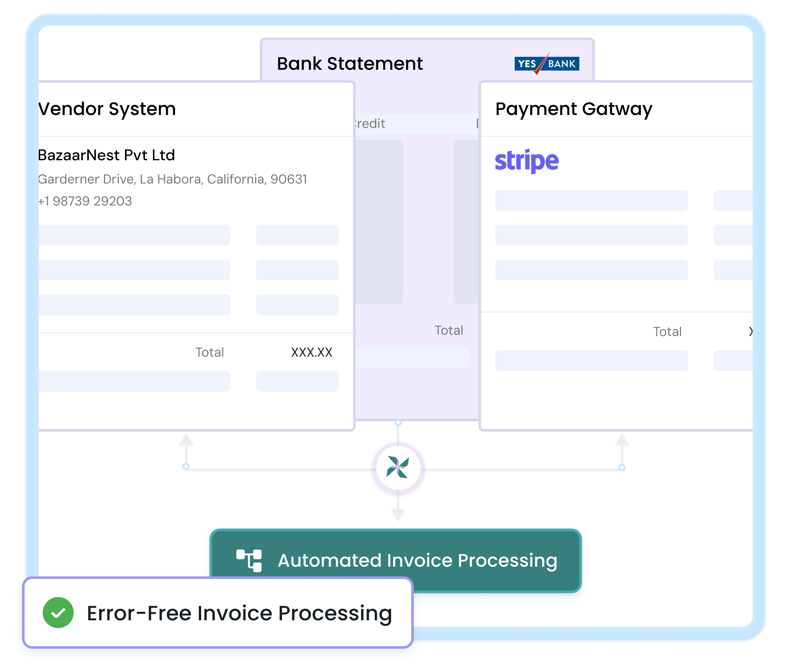
Task: Click the green checkmark icon
Action: (x=58, y=613)
